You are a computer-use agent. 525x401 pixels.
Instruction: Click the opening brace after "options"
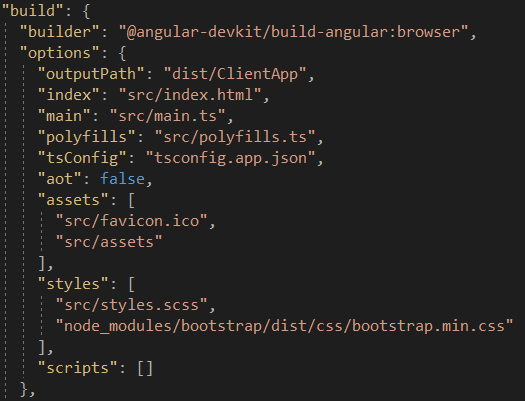[123, 53]
